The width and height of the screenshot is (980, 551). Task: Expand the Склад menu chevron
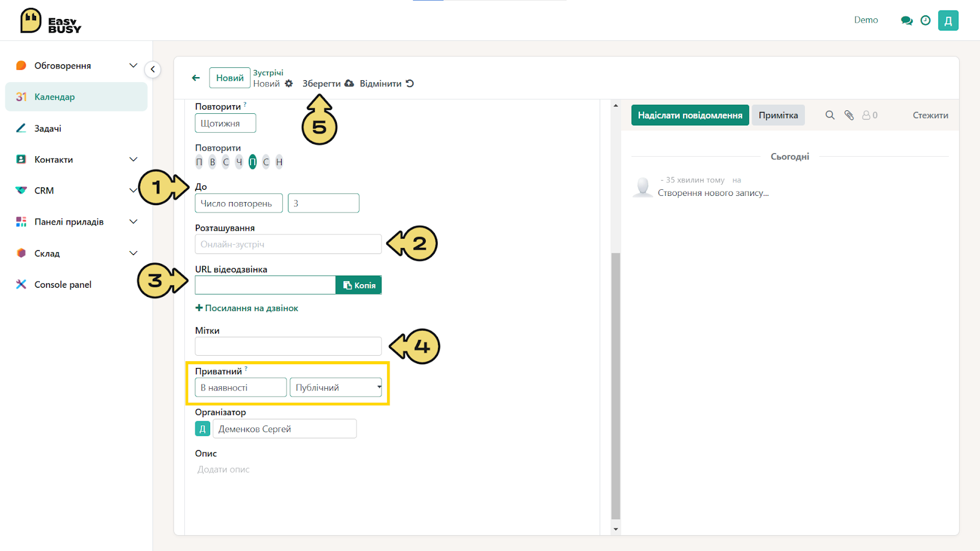(133, 253)
